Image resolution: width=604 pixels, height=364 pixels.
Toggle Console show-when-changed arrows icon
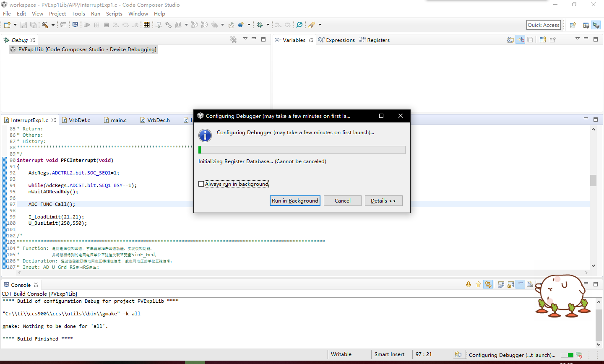488,284
